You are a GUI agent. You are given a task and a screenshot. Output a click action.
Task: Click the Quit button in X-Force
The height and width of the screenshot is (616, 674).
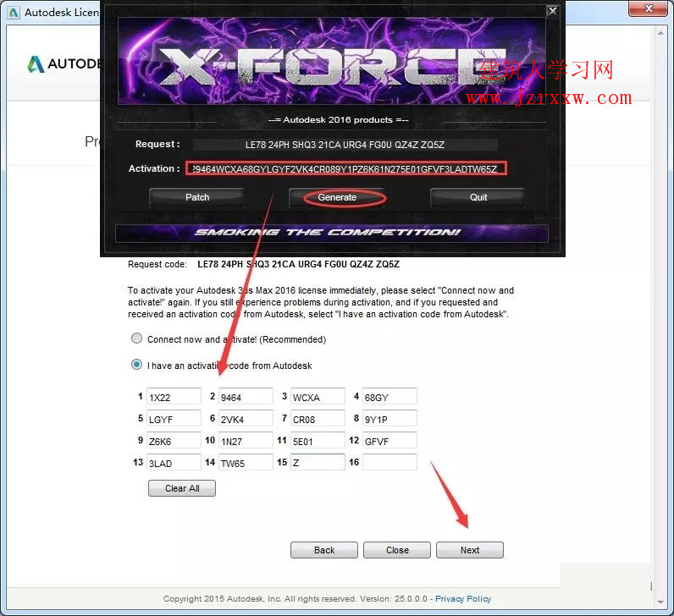click(478, 198)
